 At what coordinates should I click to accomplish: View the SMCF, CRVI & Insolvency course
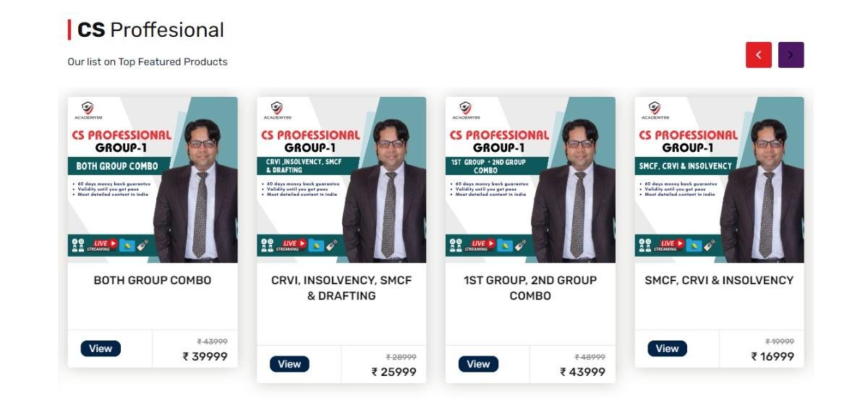[x=667, y=348]
